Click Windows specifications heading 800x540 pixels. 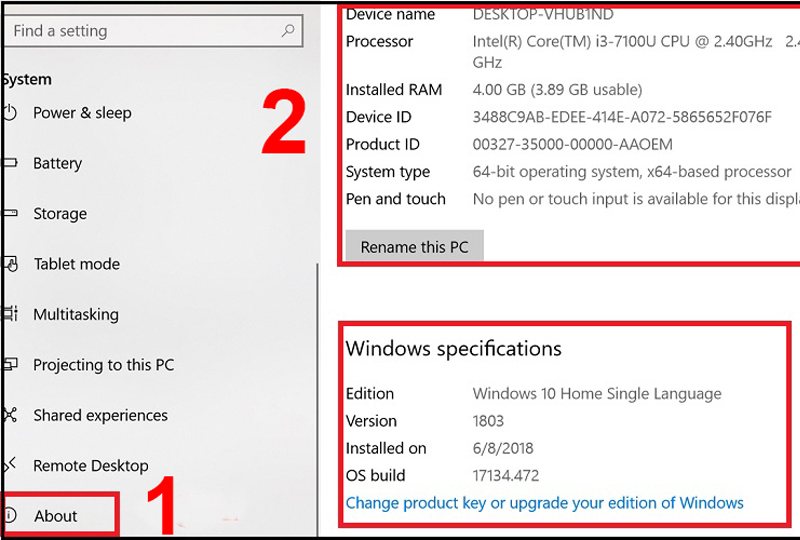tap(454, 349)
